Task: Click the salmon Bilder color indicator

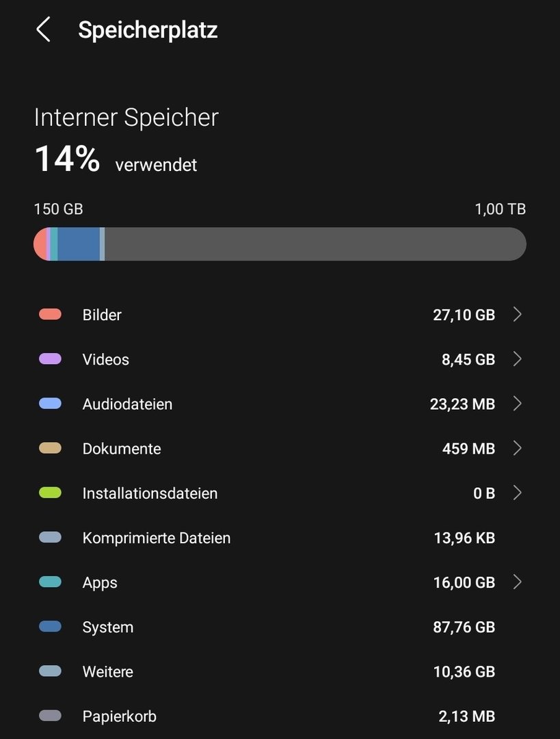Action: pos(50,315)
